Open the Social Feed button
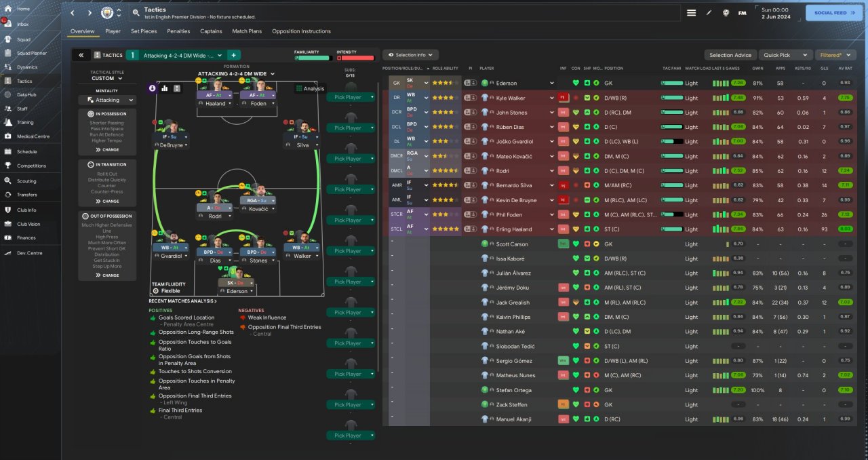Image resolution: width=868 pixels, height=460 pixels. (833, 13)
